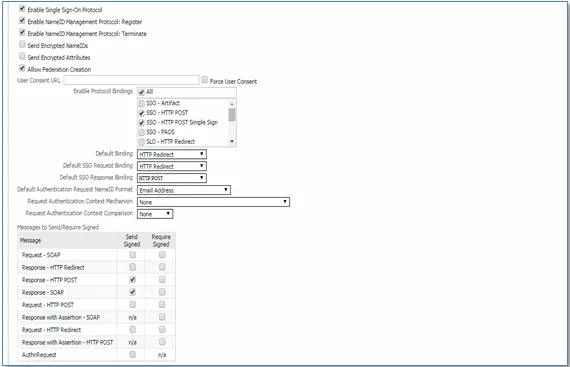
Task: Check Send Signed for AuthnRequest
Action: pyautogui.click(x=133, y=354)
